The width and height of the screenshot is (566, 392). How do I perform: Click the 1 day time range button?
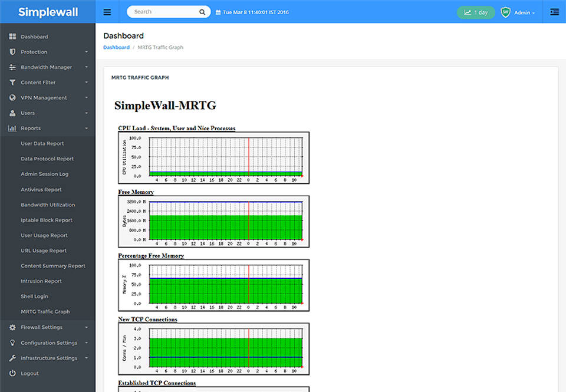(x=476, y=12)
